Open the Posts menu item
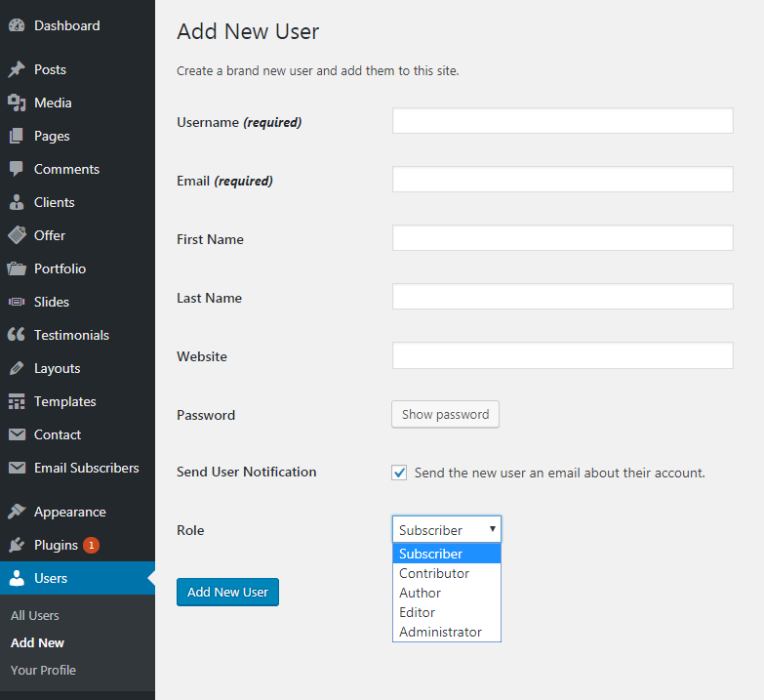764x700 pixels. (77, 69)
